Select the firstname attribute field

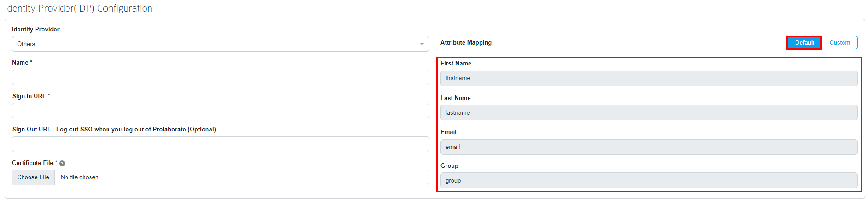649,78
